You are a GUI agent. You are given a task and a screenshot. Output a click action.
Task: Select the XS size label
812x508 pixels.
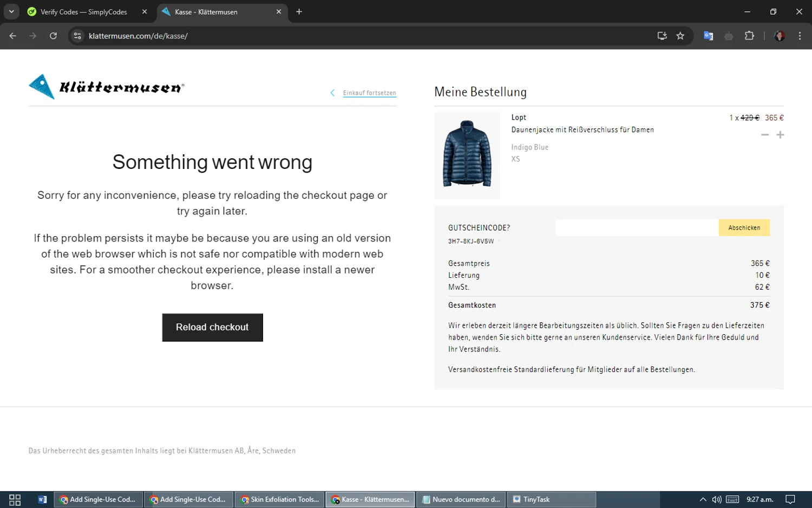516,159
